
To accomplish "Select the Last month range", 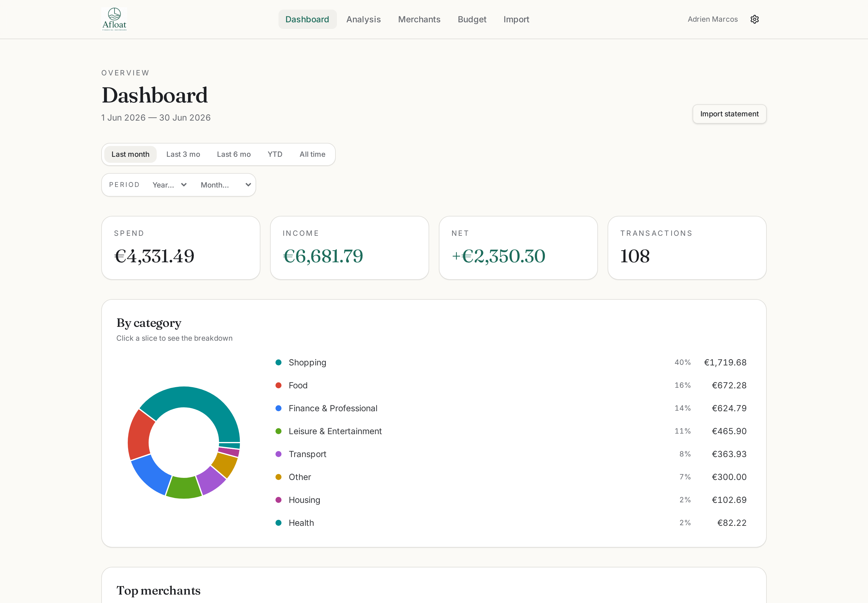I will pos(130,154).
